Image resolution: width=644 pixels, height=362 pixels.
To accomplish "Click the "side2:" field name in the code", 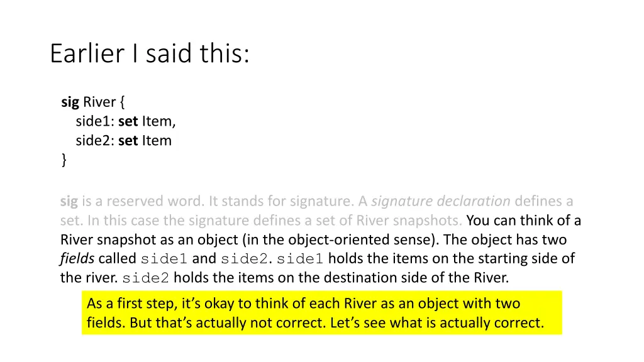I will coord(95,140).
